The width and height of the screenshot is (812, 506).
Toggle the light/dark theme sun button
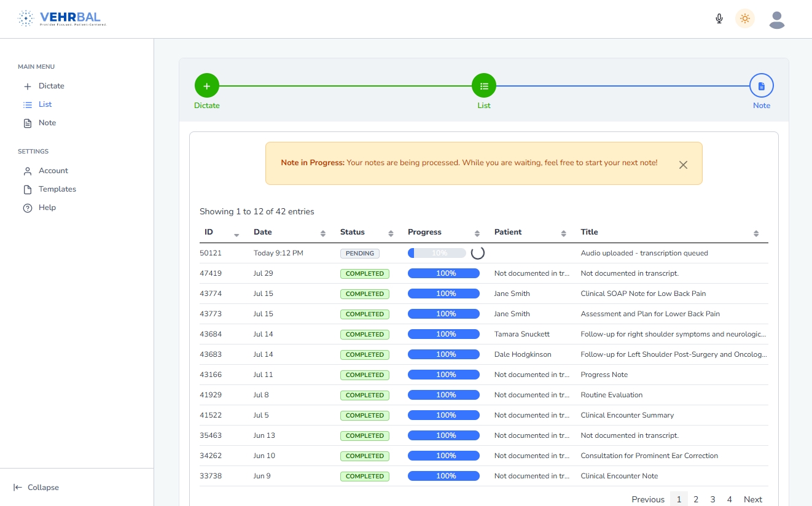pyautogui.click(x=745, y=19)
